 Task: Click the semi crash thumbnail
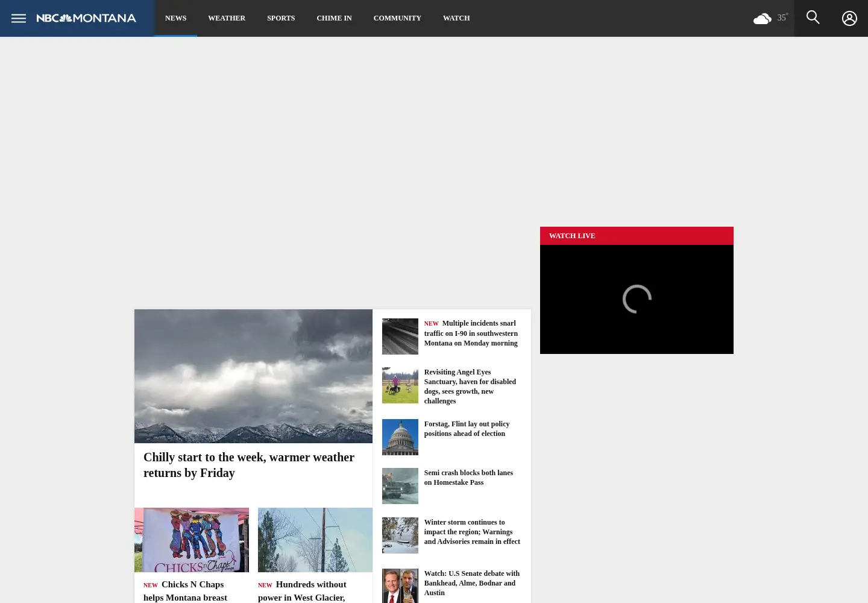[400, 486]
